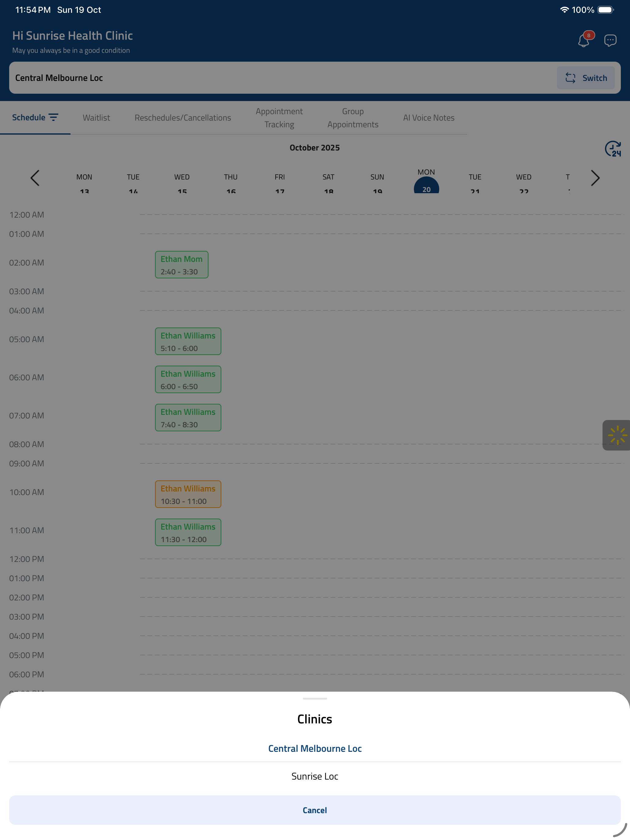Open the chat messages icon
630x840 pixels.
click(610, 40)
